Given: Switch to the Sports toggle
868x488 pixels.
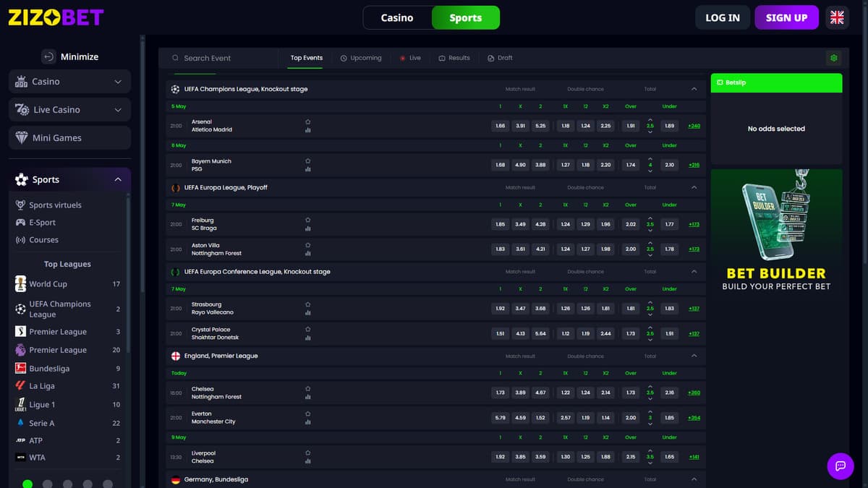Looking at the screenshot, I should 465,17.
